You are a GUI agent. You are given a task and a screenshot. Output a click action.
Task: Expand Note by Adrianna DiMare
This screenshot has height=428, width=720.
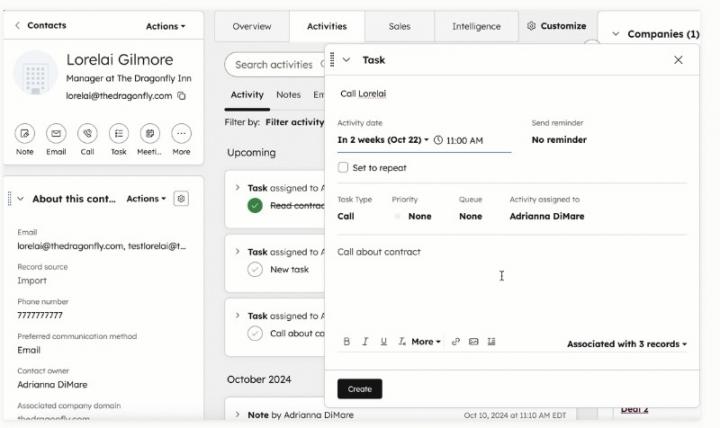(x=237, y=414)
